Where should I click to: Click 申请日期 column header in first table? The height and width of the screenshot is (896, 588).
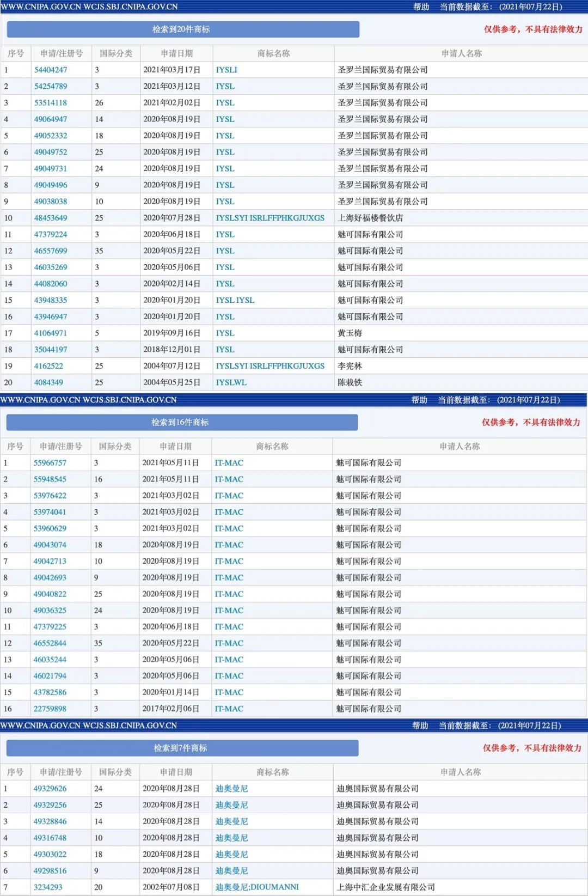click(x=176, y=53)
